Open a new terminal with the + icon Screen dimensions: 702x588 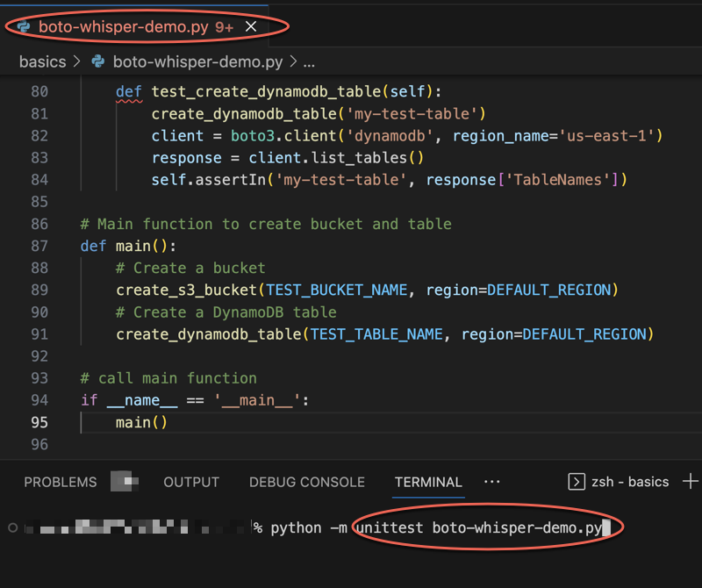point(691,481)
